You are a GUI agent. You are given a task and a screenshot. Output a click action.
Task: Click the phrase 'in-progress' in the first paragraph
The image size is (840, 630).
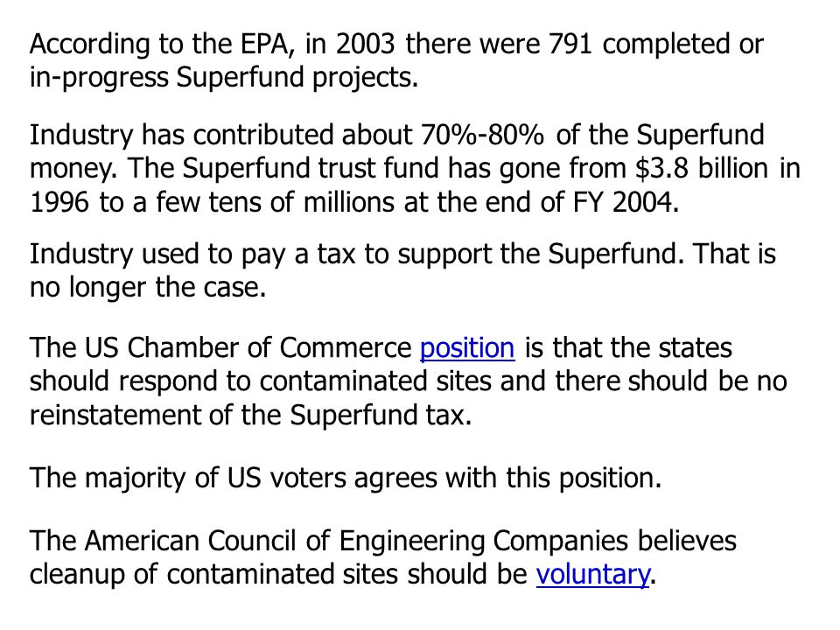(x=99, y=79)
